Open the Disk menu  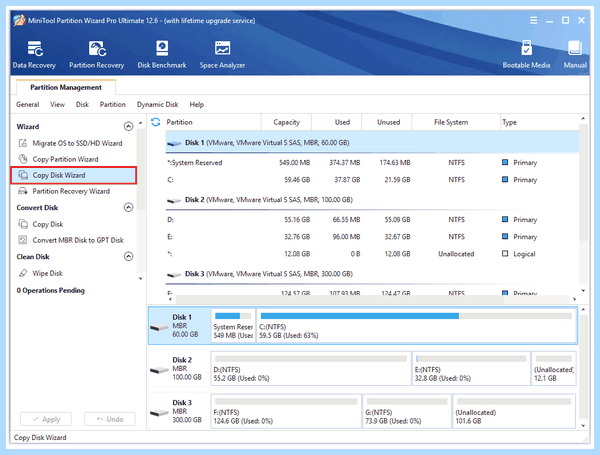click(82, 104)
